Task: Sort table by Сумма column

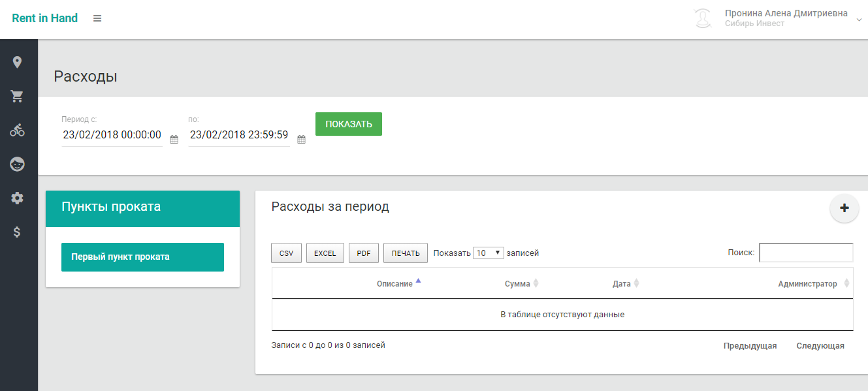Action: pos(521,283)
